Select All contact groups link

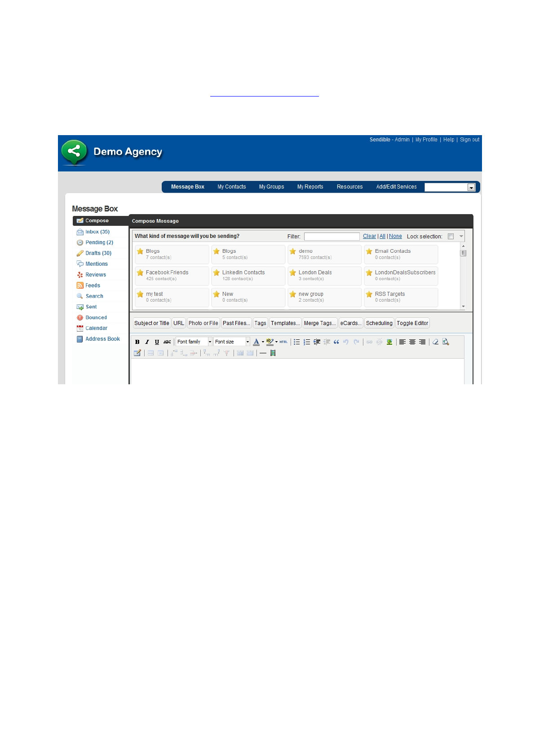click(383, 237)
